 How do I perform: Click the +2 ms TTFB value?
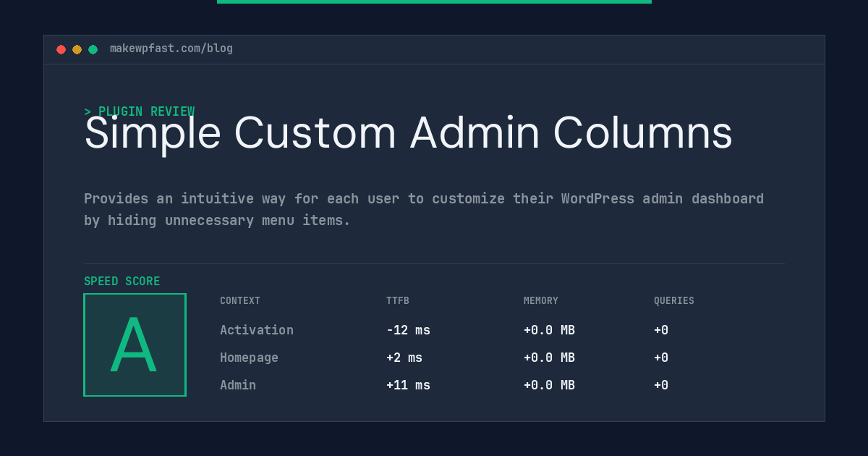tap(404, 358)
